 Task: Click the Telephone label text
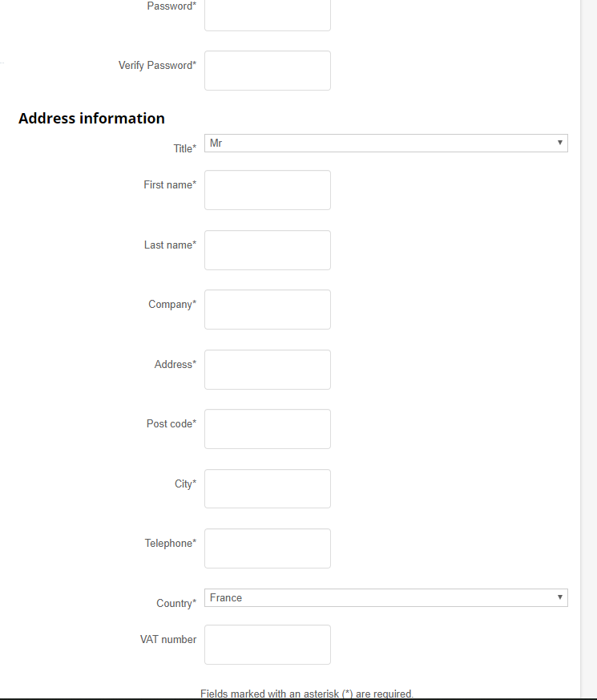point(170,544)
